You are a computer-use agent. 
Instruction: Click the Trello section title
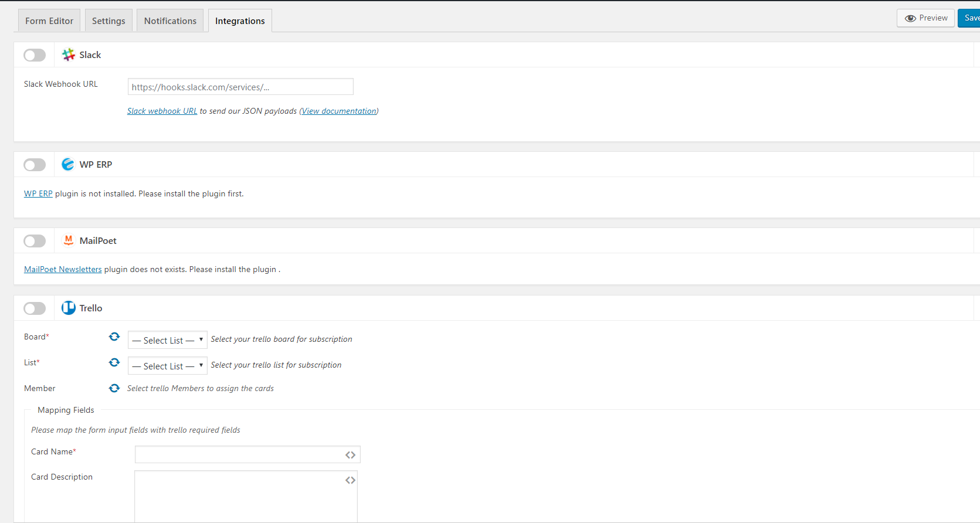[91, 308]
